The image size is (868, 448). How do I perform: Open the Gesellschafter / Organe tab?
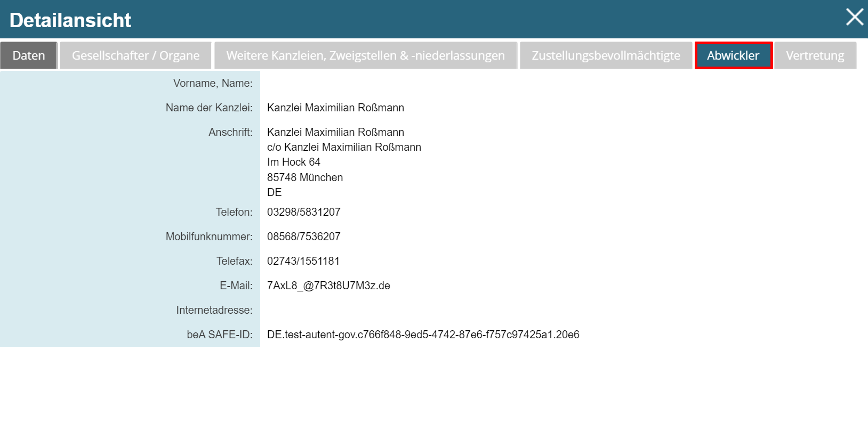135,55
